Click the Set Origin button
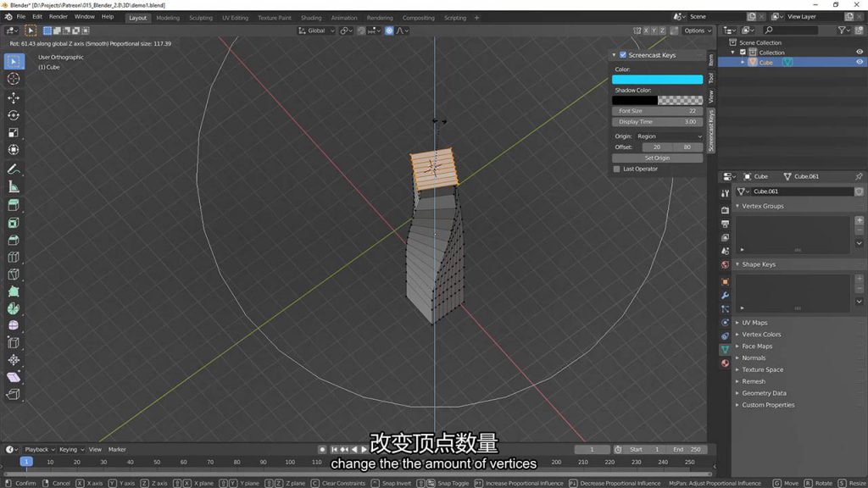This screenshot has height=488, width=868. (x=657, y=158)
